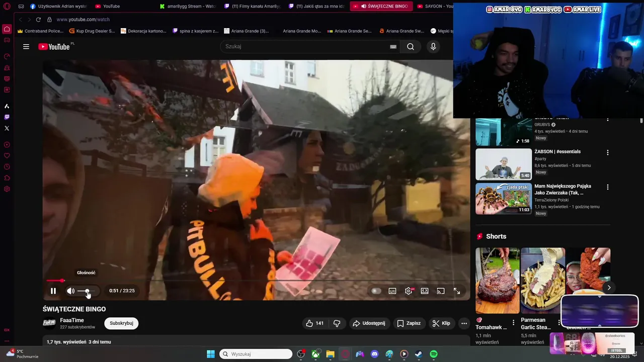Dislike the video with thumbs down
The height and width of the screenshot is (362, 644).
pos(337,323)
